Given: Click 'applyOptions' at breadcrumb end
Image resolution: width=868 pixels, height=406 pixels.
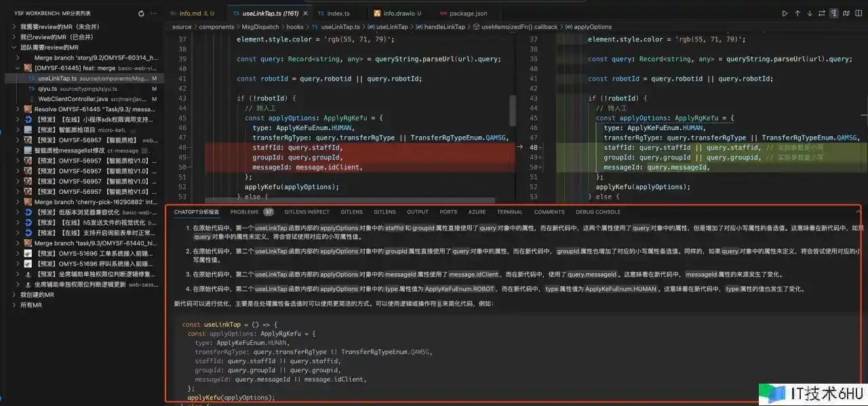Looking at the screenshot, I should 593,27.
